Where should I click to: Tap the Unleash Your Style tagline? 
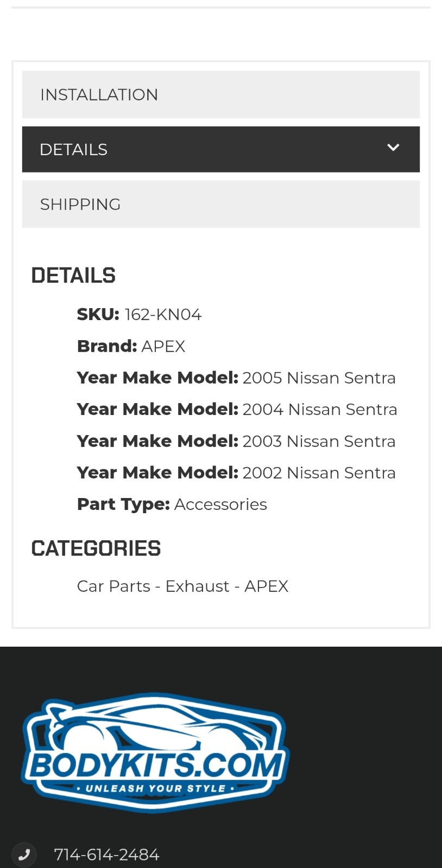155,788
